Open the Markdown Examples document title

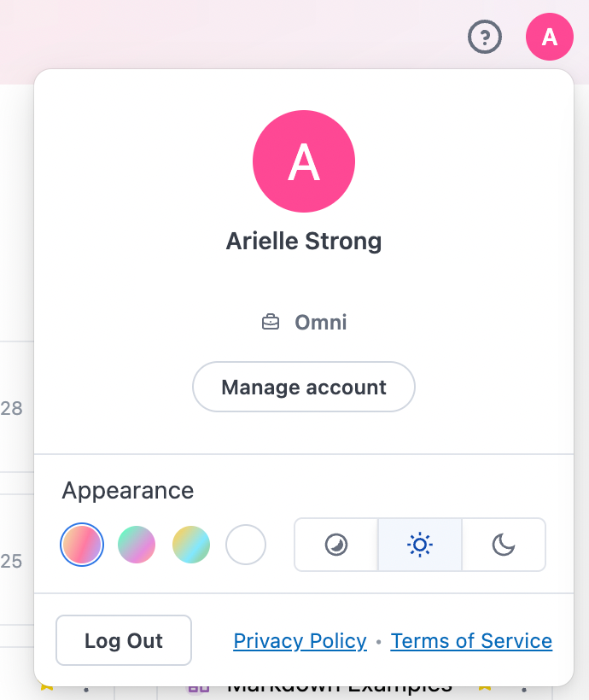(337, 685)
